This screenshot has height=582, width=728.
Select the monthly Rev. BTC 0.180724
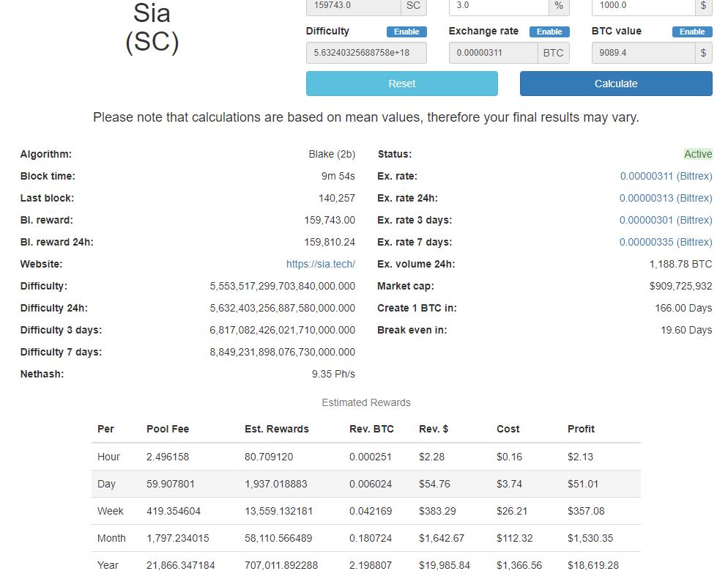pyautogui.click(x=371, y=538)
